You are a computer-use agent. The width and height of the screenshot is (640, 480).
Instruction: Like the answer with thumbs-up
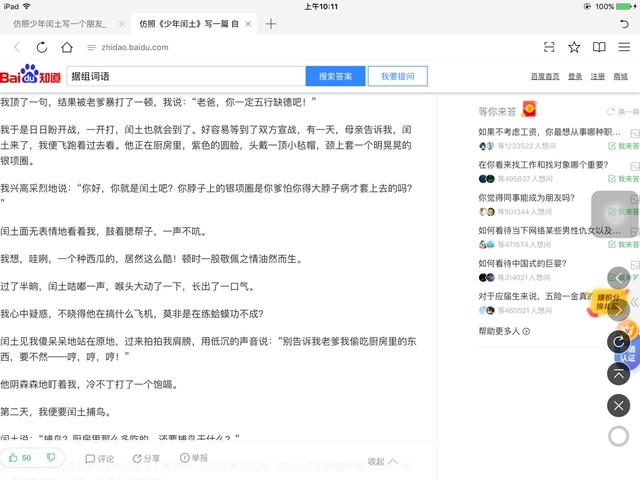pyautogui.click(x=19, y=458)
